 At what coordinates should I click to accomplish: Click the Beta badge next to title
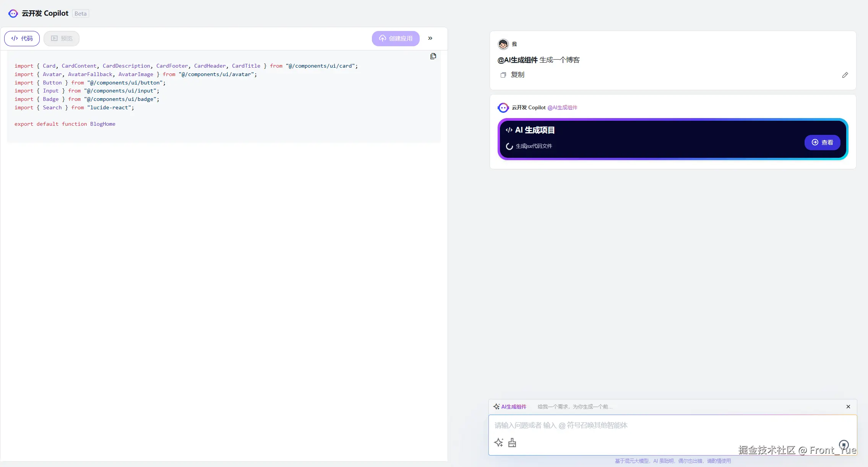pyautogui.click(x=80, y=14)
